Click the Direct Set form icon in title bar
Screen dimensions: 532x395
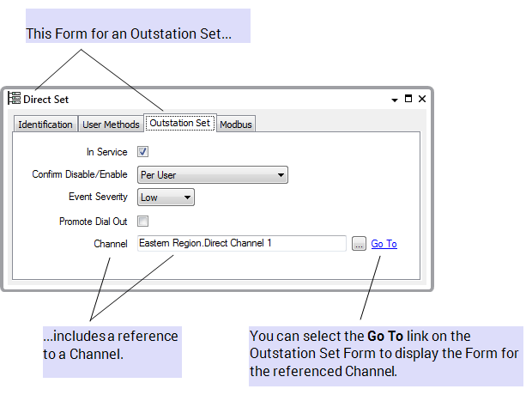[x=14, y=99]
